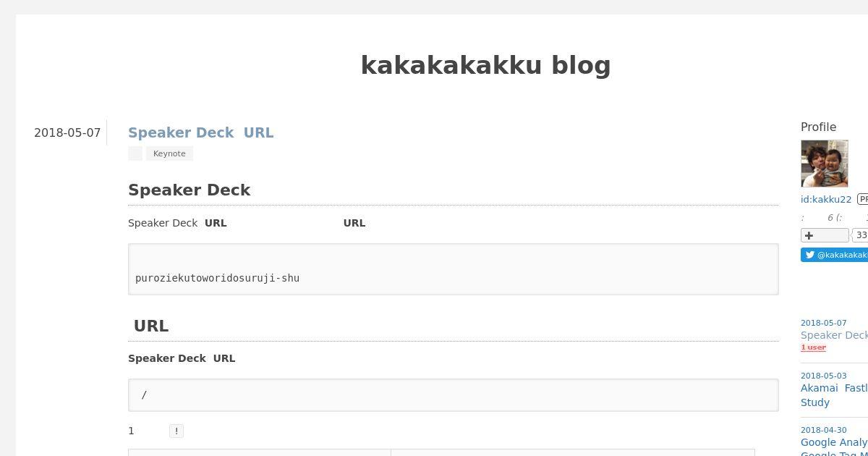Click the puroziekutoworidosuruji-shu code block
Screen dimensions: 868x456
(454, 269)
